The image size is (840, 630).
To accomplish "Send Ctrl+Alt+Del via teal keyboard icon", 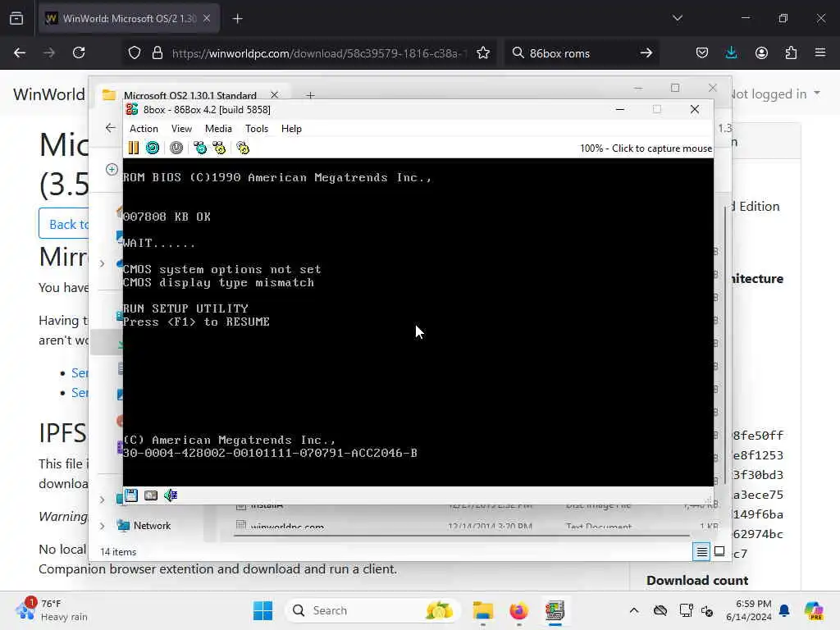I will (x=200, y=148).
